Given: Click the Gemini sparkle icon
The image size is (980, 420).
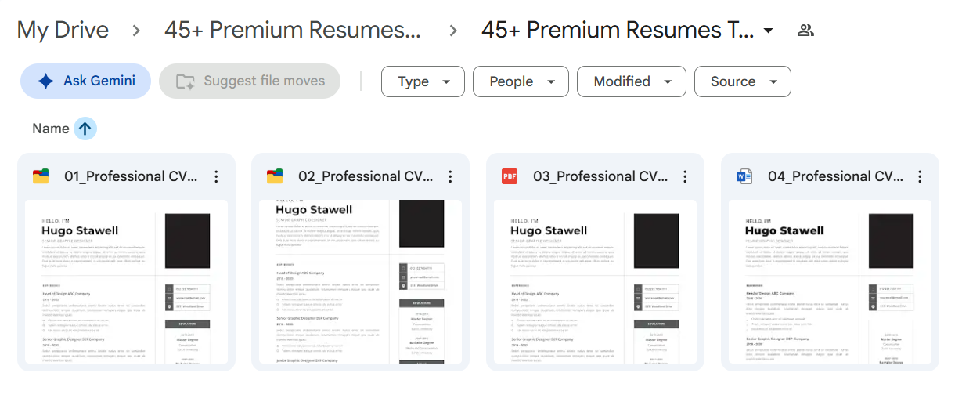Looking at the screenshot, I should [x=45, y=81].
